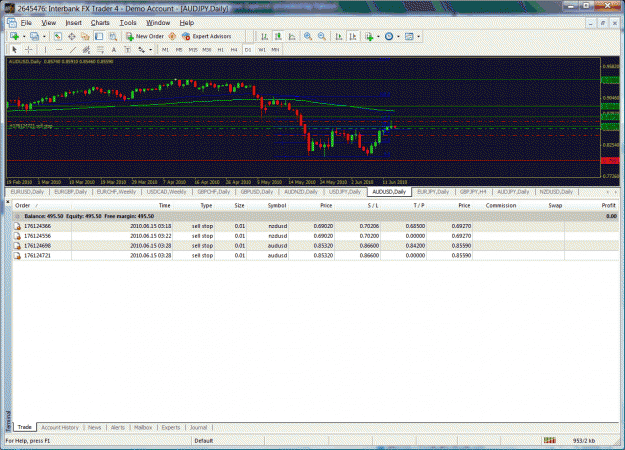Click the New Order button
The height and width of the screenshot is (450, 625).
click(x=145, y=36)
